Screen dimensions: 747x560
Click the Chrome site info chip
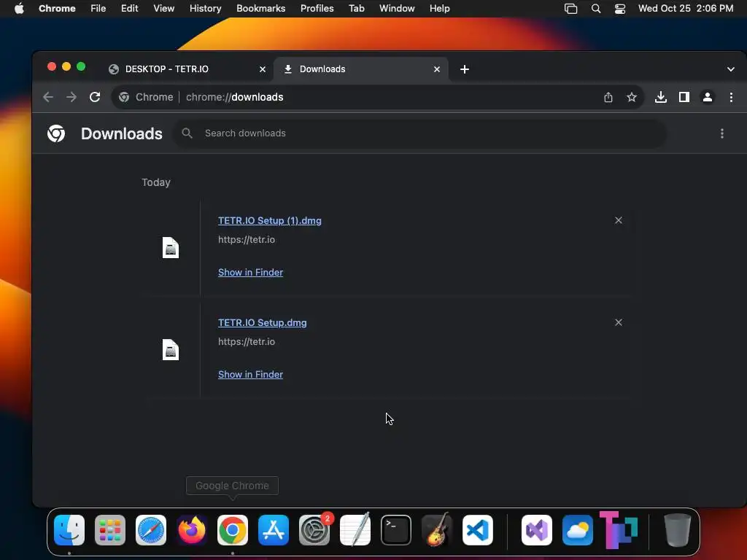[146, 97]
